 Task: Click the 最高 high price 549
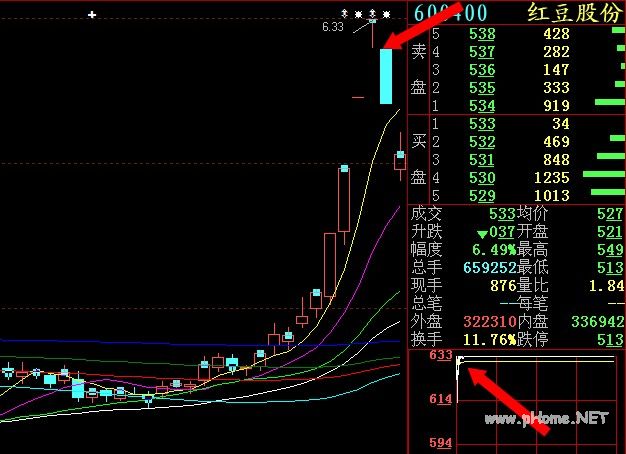610,250
